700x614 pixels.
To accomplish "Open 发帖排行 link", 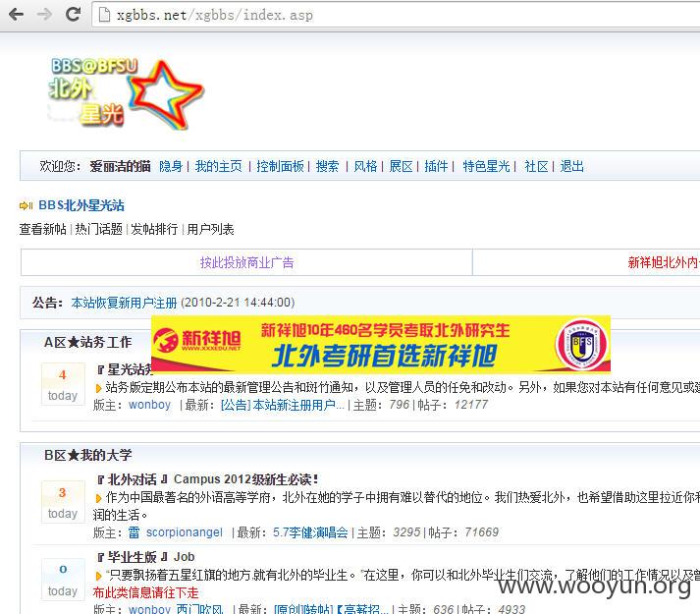I will 154,229.
